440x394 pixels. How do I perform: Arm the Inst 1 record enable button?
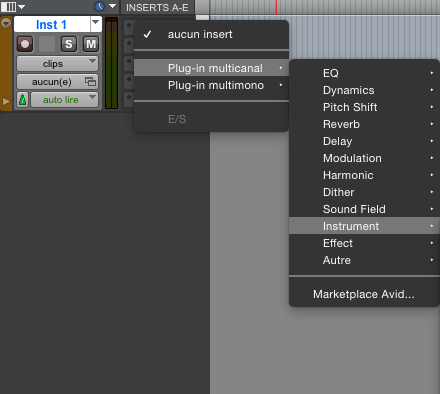point(25,44)
